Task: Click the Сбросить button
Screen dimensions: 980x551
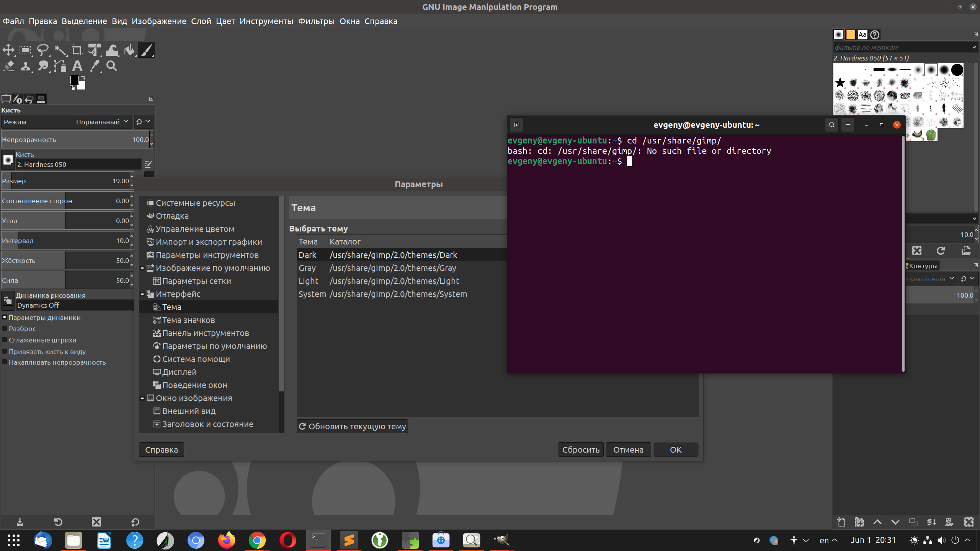Action: pos(581,450)
